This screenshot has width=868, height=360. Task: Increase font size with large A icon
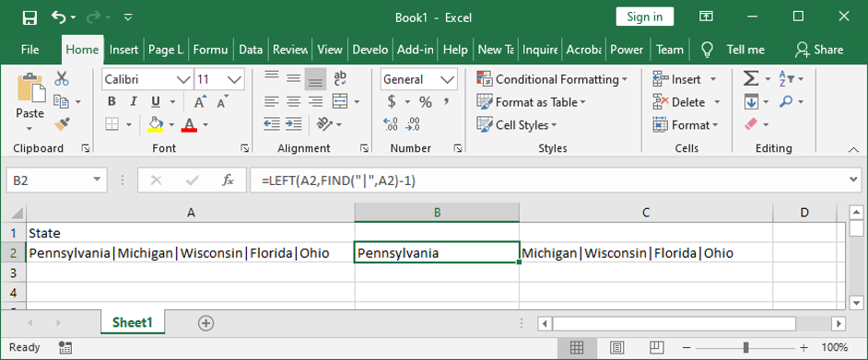[x=200, y=102]
